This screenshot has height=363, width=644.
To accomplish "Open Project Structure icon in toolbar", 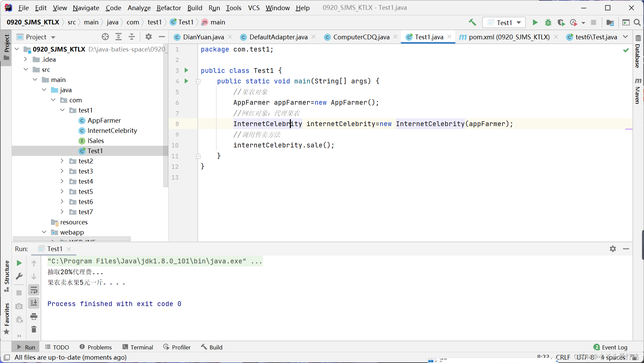I will [610, 22].
